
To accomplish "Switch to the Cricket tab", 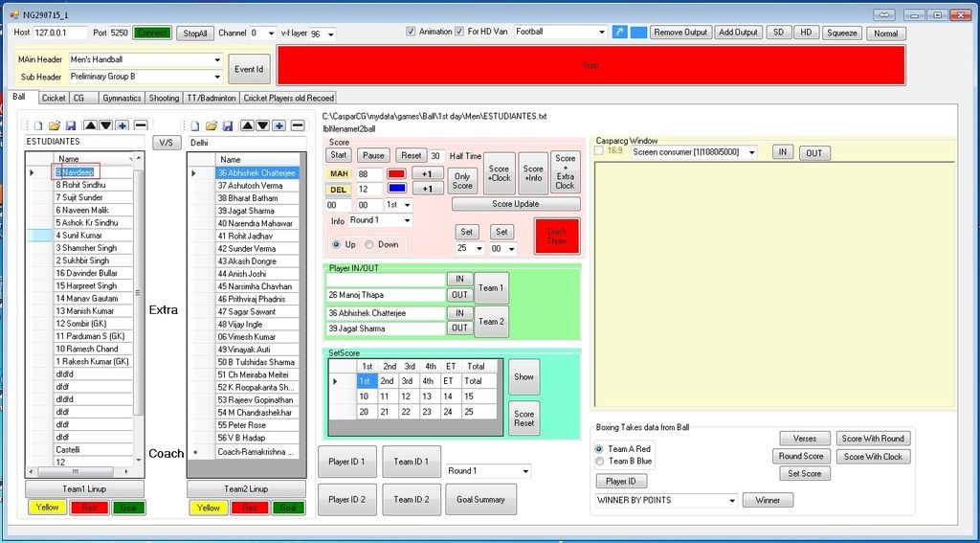I will coord(54,98).
